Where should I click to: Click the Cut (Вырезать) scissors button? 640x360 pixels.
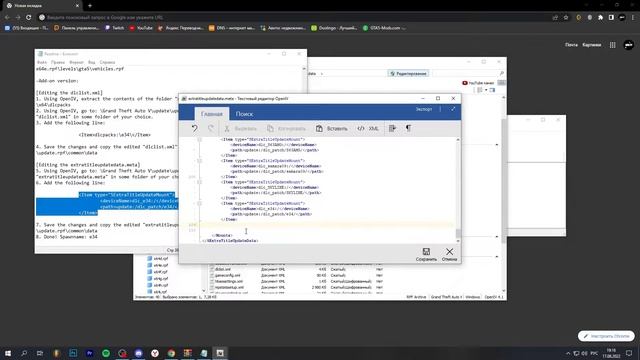(240, 129)
